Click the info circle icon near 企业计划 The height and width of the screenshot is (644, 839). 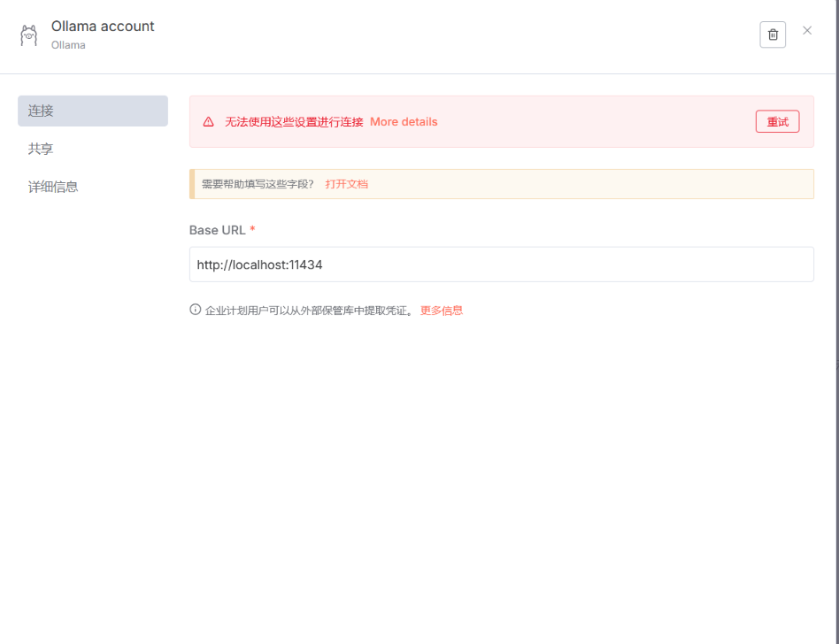(196, 310)
